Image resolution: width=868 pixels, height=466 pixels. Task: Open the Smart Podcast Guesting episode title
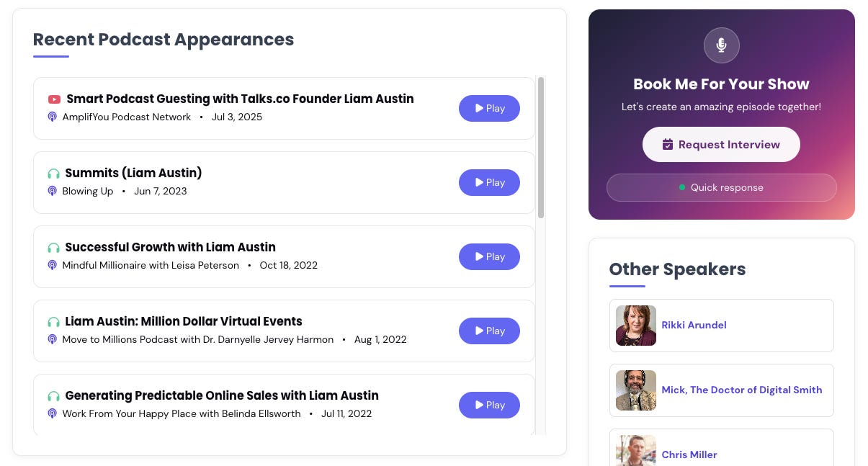coord(240,99)
